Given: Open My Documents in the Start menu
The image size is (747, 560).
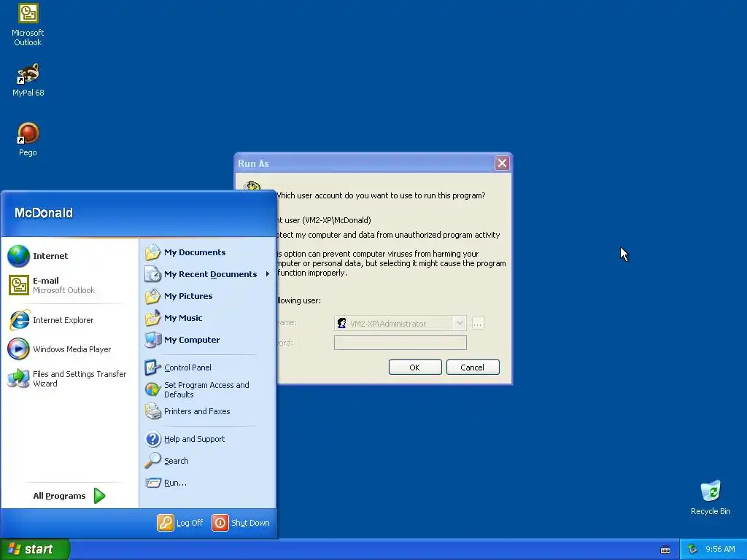Looking at the screenshot, I should [x=208, y=252].
